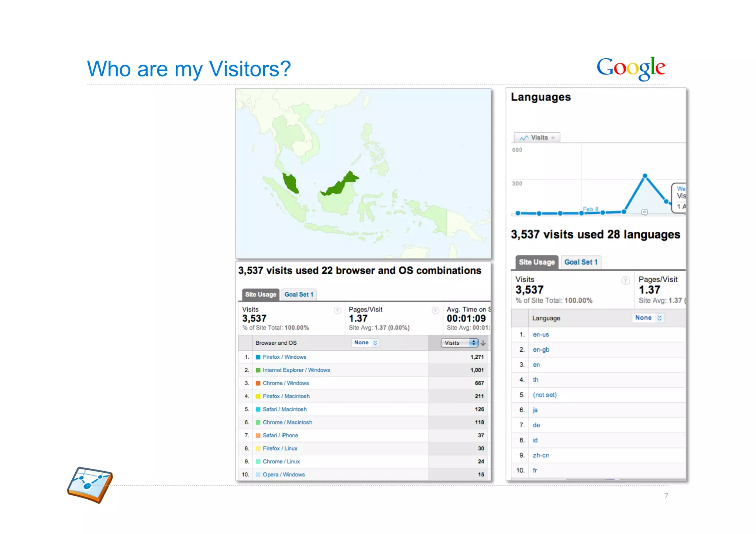
Task: Open the None dropdown in Browser and OS header
Action: pyautogui.click(x=365, y=343)
